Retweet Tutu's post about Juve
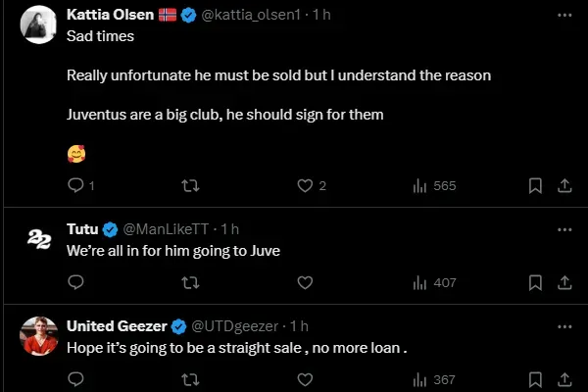This screenshot has width=588, height=392. pyautogui.click(x=190, y=282)
